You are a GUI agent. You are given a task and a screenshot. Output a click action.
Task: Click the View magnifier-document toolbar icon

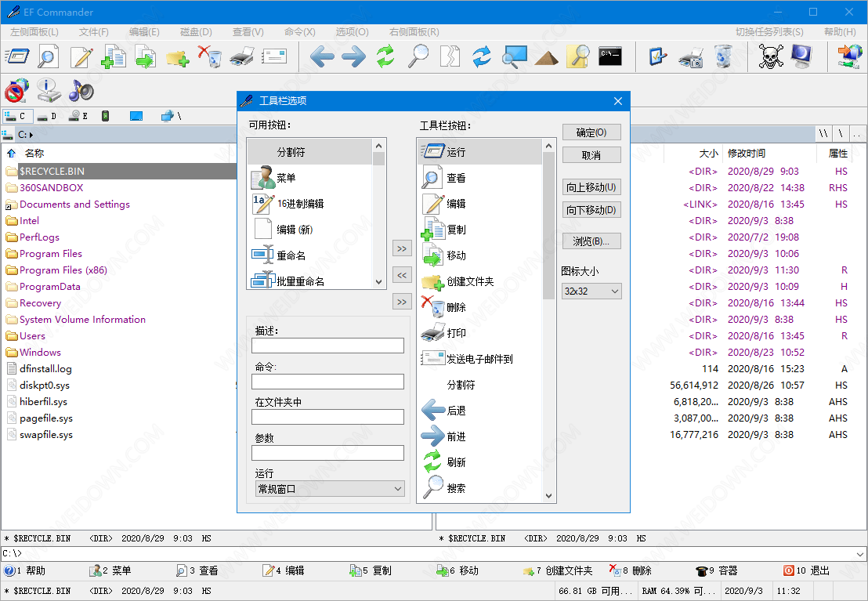point(49,56)
